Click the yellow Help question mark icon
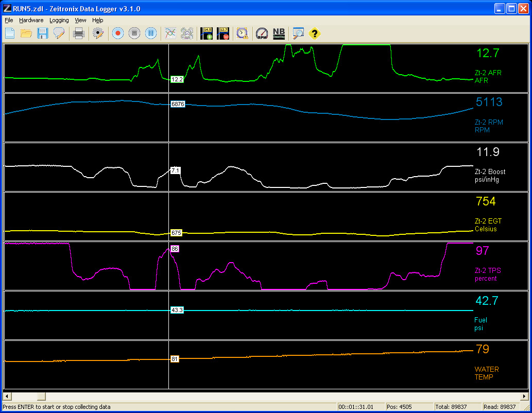This screenshot has height=413, width=532. pos(314,33)
